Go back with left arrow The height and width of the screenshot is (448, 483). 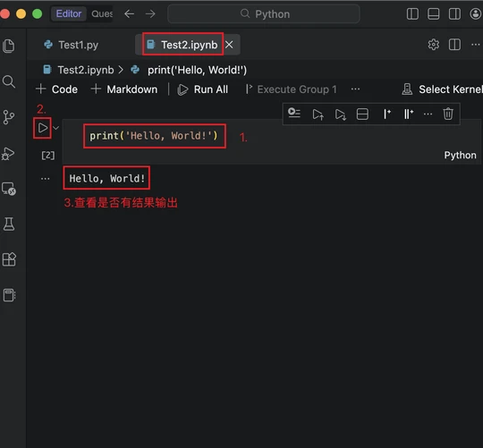129,13
